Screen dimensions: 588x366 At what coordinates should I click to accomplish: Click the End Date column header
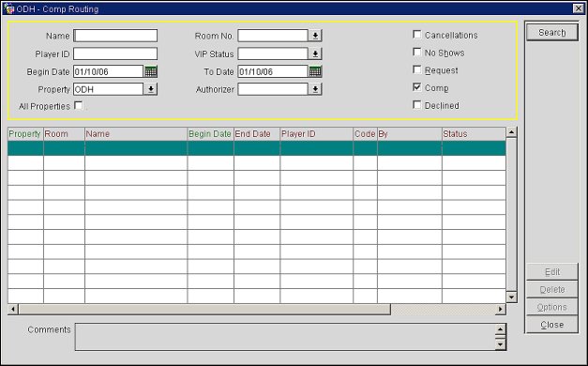pyautogui.click(x=257, y=134)
